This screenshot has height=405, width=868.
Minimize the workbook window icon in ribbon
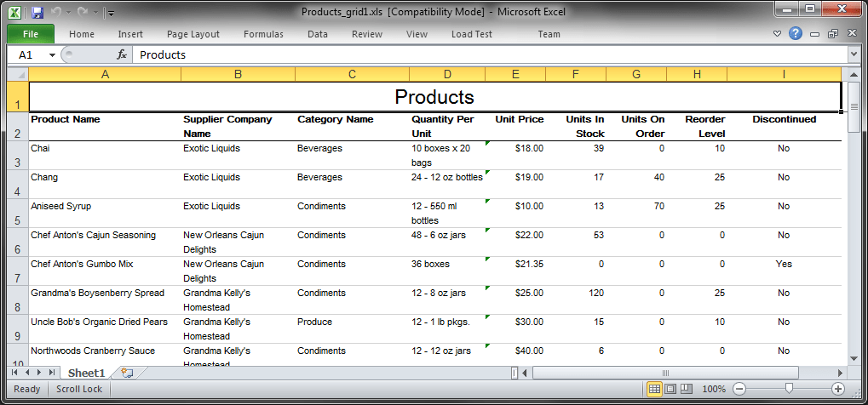click(x=814, y=34)
